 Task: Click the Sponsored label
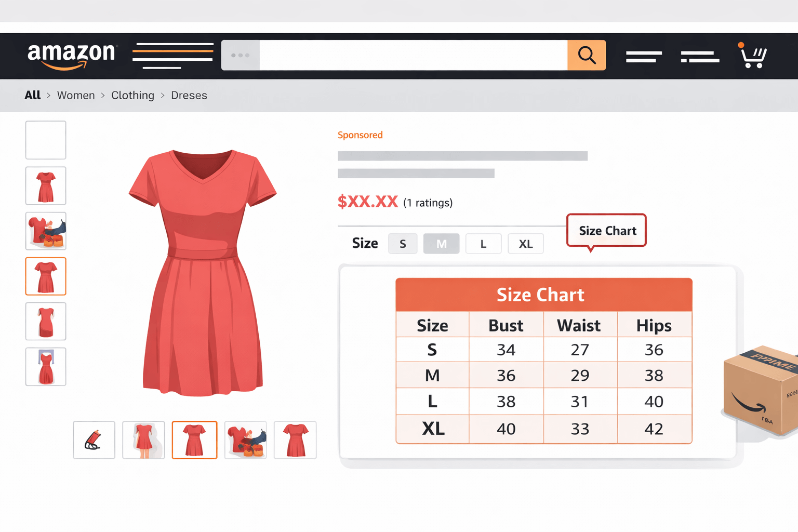click(360, 135)
